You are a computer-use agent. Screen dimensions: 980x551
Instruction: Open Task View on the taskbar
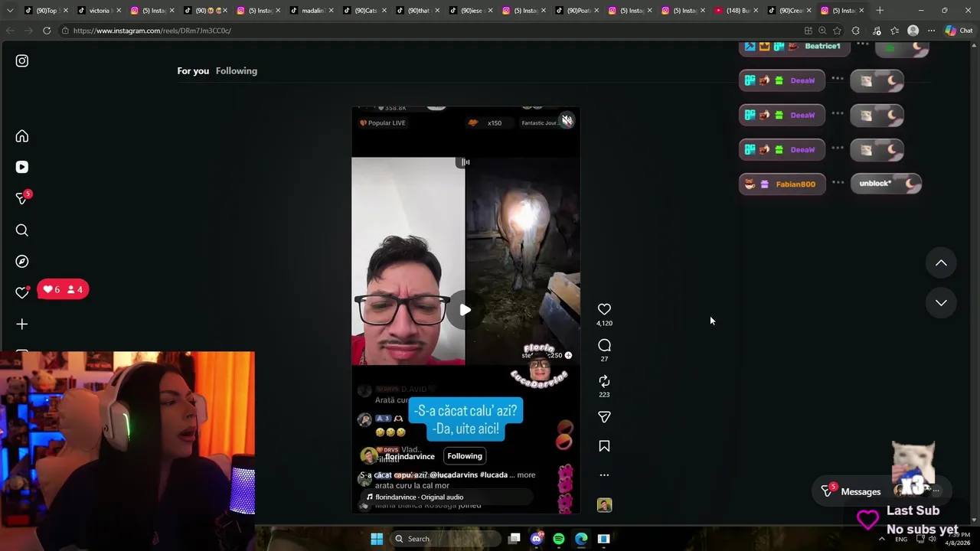[514, 539]
